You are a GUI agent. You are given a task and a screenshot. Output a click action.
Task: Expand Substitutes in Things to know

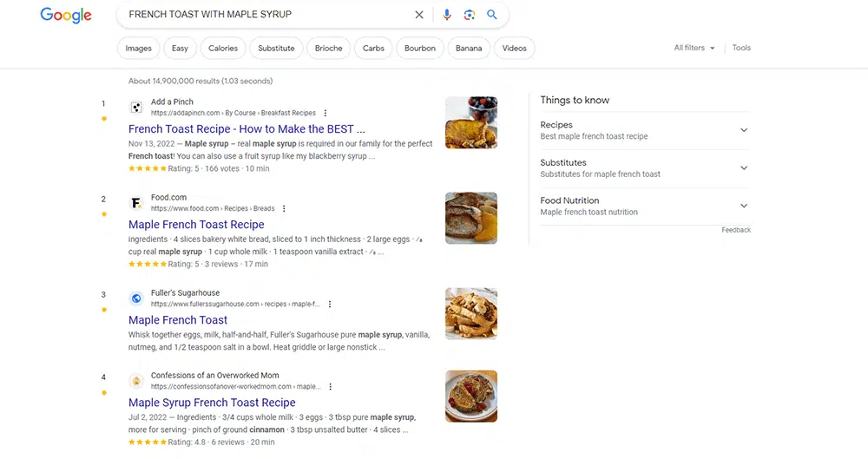[645, 168]
